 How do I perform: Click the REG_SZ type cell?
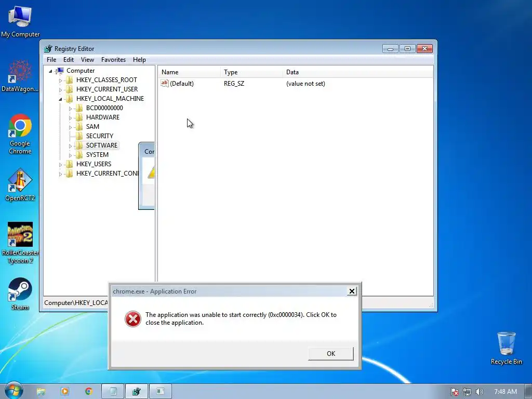coord(234,84)
